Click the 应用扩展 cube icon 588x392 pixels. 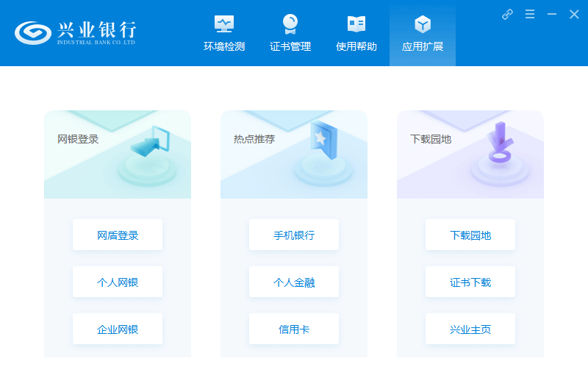click(x=423, y=24)
